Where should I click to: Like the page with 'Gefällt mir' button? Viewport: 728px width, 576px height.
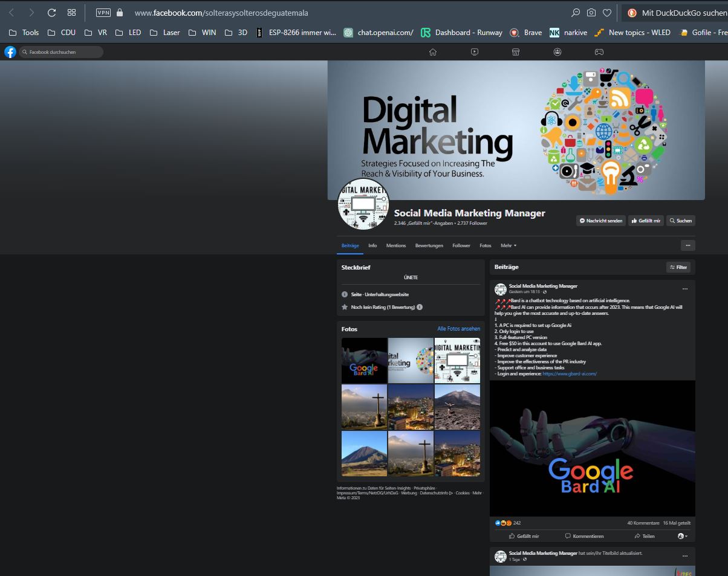(x=646, y=221)
